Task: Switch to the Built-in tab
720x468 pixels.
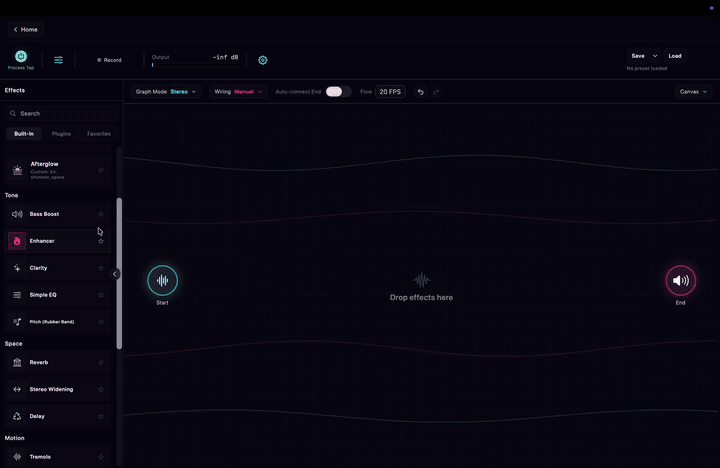Action: click(x=24, y=134)
